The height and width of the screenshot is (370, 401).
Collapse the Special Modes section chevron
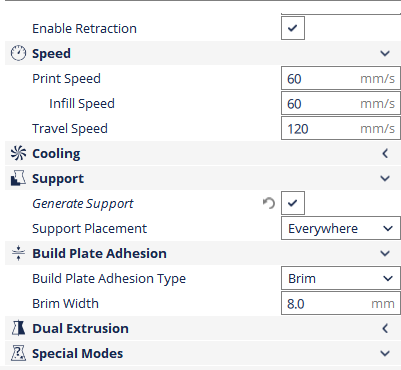385,353
